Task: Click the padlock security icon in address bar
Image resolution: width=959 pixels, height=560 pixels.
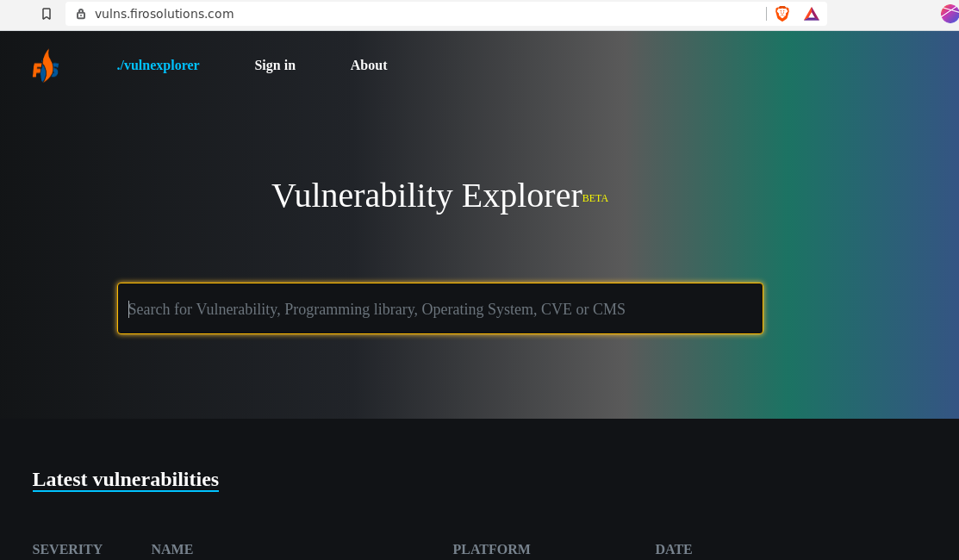Action: coord(80,14)
